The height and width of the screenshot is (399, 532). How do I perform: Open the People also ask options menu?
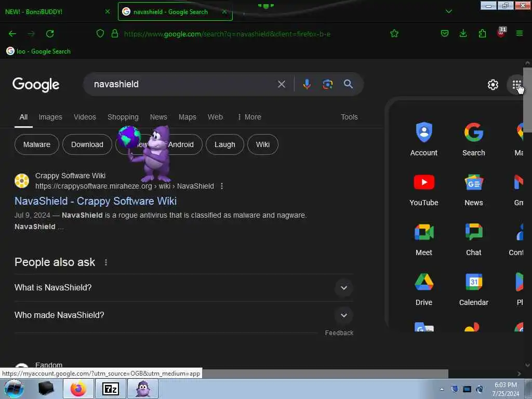106,262
